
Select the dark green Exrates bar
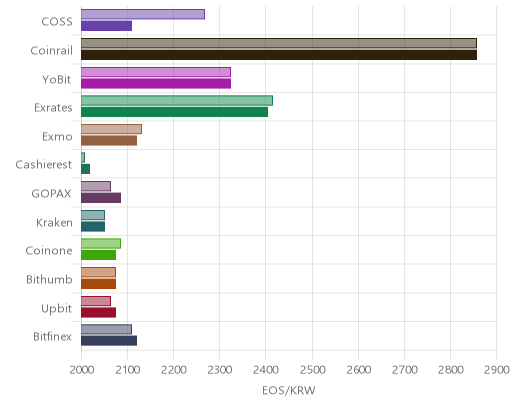(174, 112)
